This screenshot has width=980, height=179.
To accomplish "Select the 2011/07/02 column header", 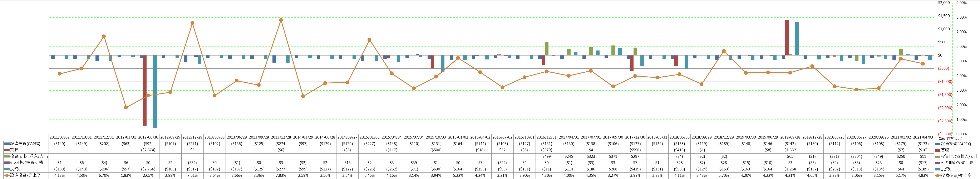I will (60, 137).
